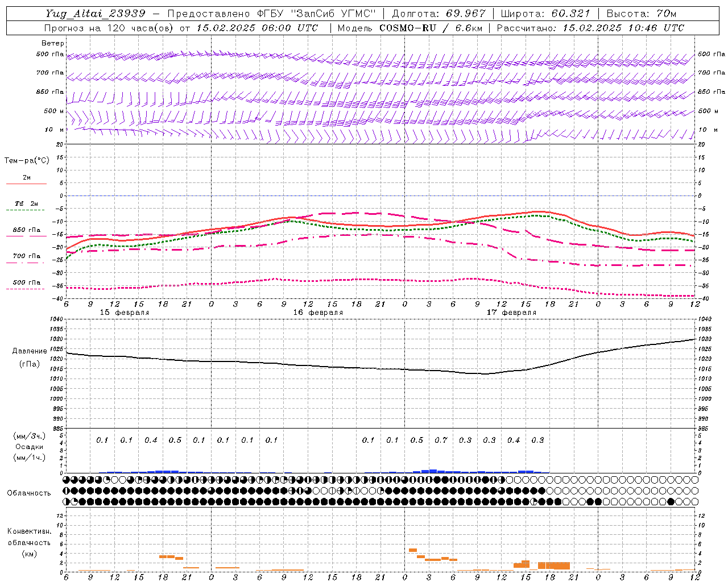This screenshot has width=728, height=582.
Task: Select the (мм/3ч.) precipitation unit label
Action: 30,436
